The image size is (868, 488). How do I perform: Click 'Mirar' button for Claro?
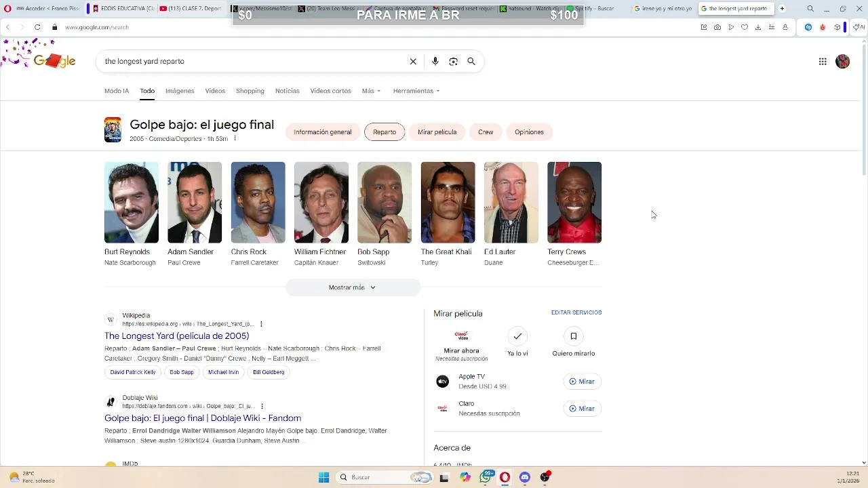(x=582, y=409)
